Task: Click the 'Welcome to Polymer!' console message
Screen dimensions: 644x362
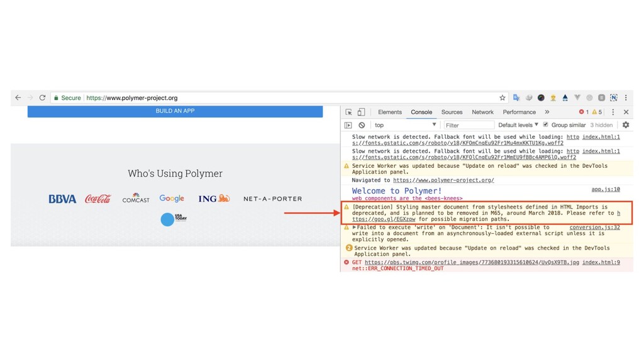Action: [397, 191]
